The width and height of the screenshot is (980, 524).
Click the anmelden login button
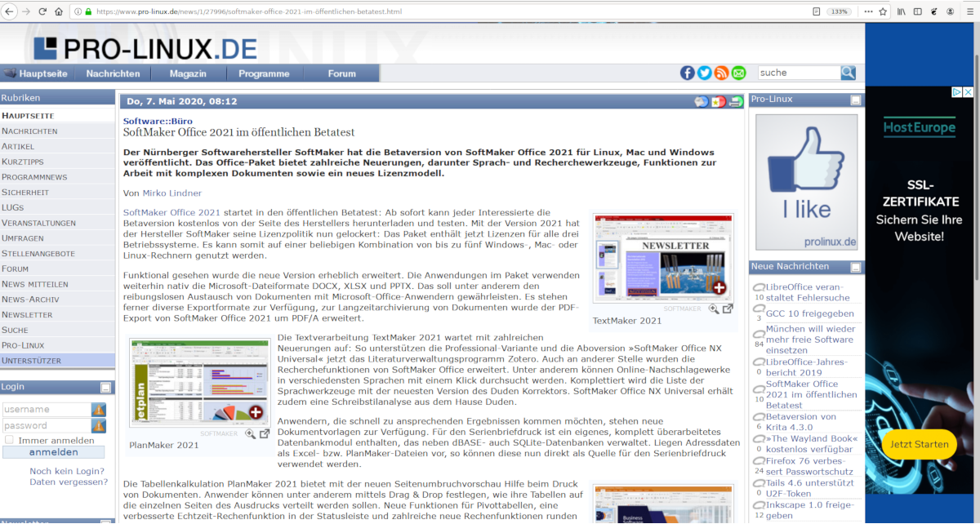[x=54, y=452]
